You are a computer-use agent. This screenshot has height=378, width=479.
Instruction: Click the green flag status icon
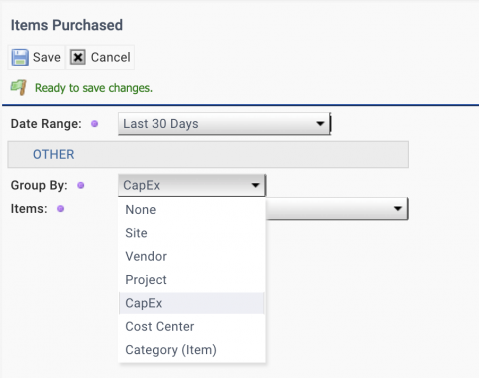point(19,88)
